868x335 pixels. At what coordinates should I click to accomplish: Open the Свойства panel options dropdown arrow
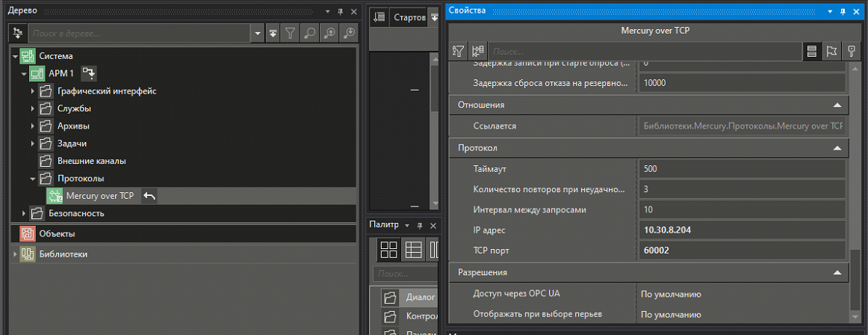(831, 11)
